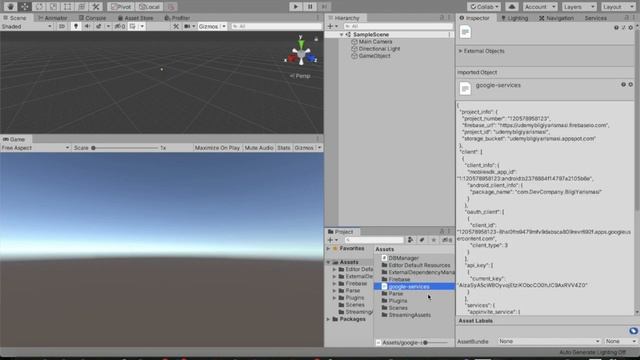
Task: Open the Free Aspect dropdown in Game view
Action: click(x=35, y=148)
